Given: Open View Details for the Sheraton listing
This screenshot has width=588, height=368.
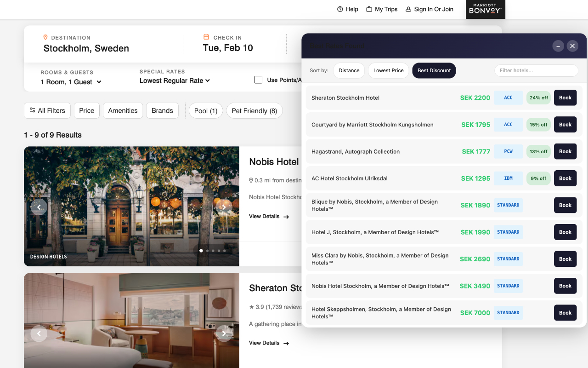Looking at the screenshot, I should tap(269, 343).
